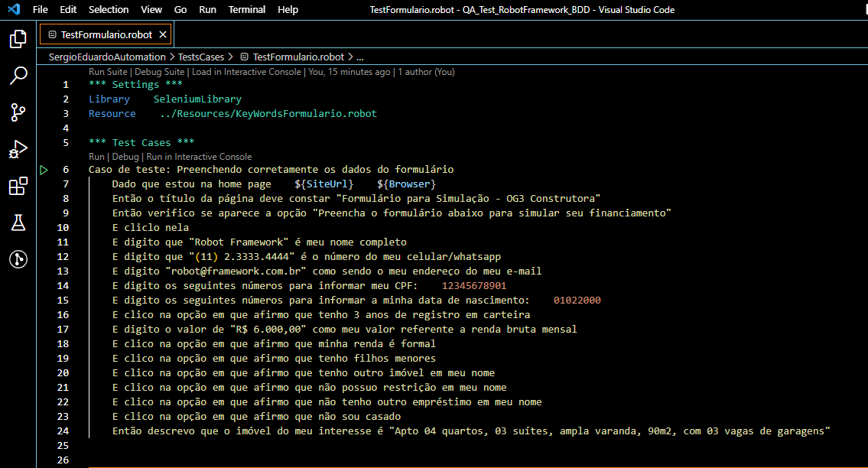Click Load in Interactive Console code lens
868x468 pixels.
pos(246,72)
